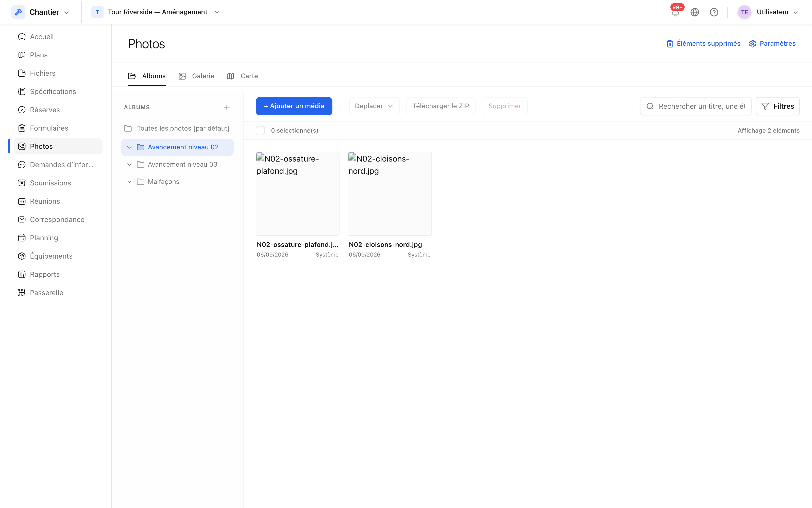Expand the Avancement niveau 02 chevron
This screenshot has width=812, height=508.
click(129, 147)
